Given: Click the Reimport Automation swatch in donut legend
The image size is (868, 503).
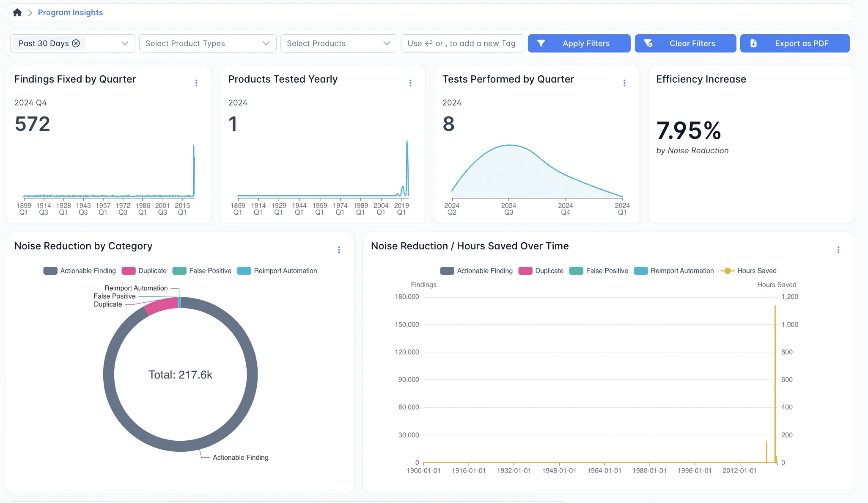Looking at the screenshot, I should 244,271.
